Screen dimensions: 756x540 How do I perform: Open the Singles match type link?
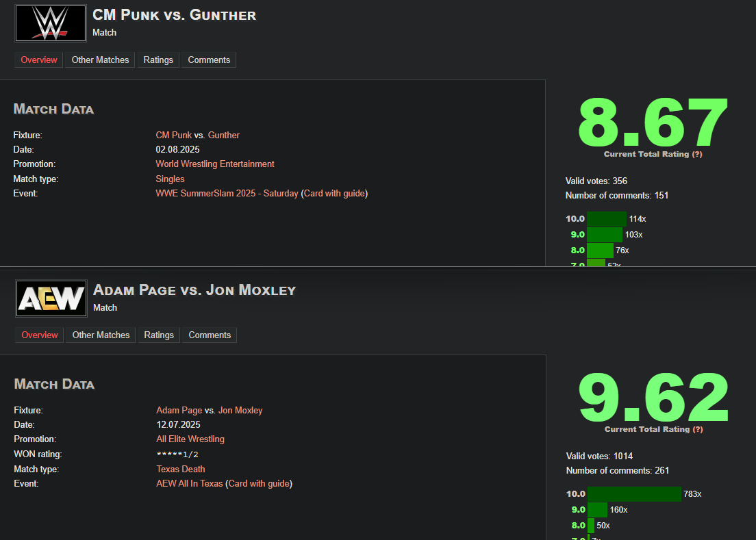click(x=171, y=179)
